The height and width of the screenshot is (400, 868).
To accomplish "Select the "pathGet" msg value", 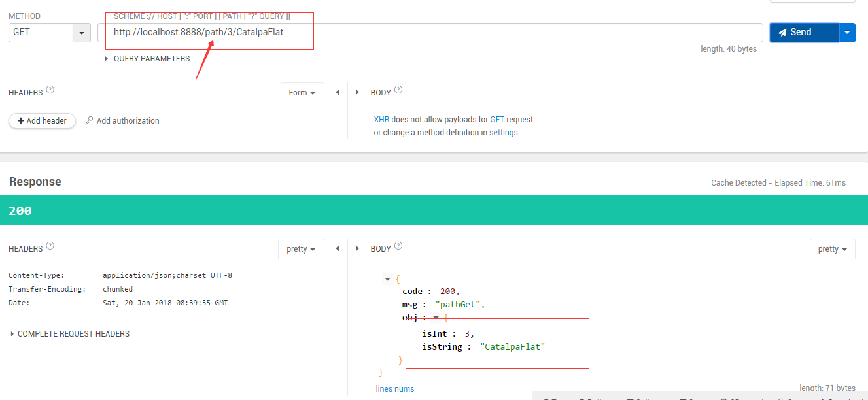I will tap(459, 305).
